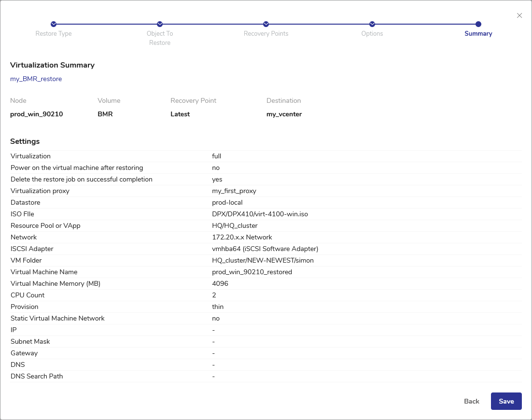Click the Recovery Points step checkmark icon
This screenshot has width=532, height=420.
tap(266, 24)
